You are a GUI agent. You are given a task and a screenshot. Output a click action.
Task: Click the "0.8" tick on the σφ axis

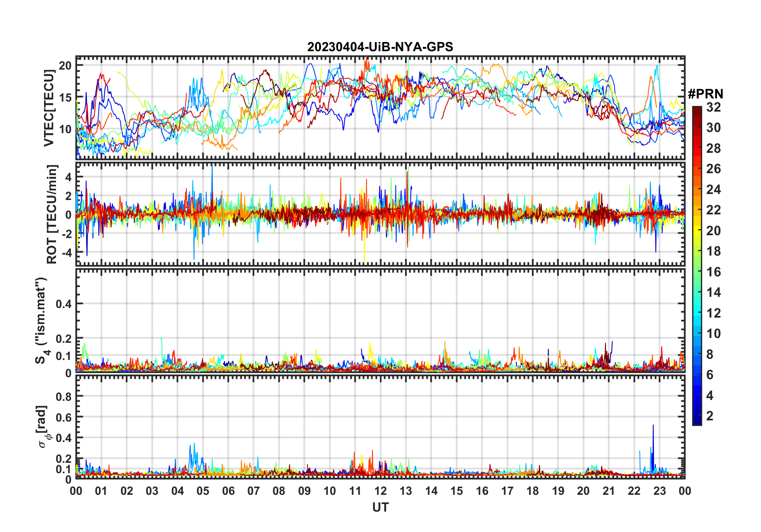coord(64,396)
